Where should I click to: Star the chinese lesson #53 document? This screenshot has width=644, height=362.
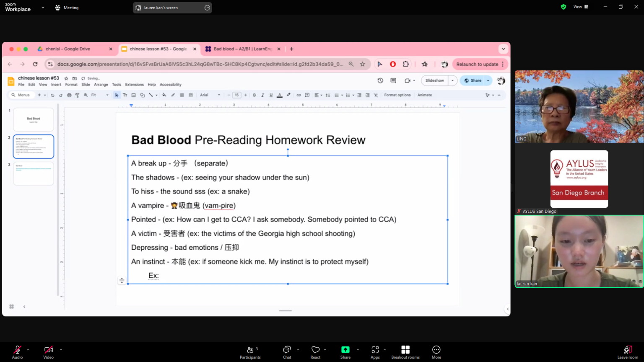pos(66,78)
